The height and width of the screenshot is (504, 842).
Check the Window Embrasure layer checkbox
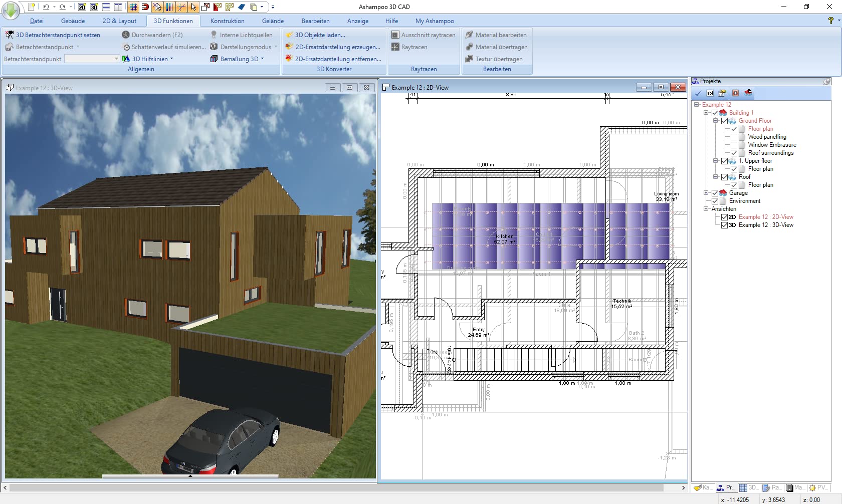pyautogui.click(x=734, y=145)
